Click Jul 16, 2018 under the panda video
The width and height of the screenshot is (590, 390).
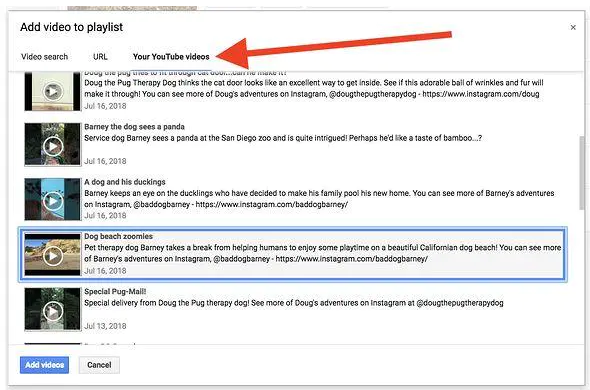click(x=105, y=161)
